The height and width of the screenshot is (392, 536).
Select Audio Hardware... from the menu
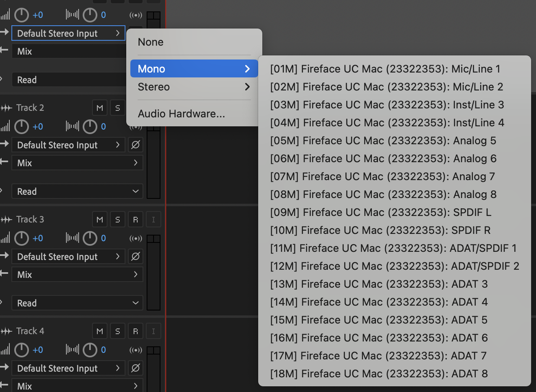click(181, 114)
